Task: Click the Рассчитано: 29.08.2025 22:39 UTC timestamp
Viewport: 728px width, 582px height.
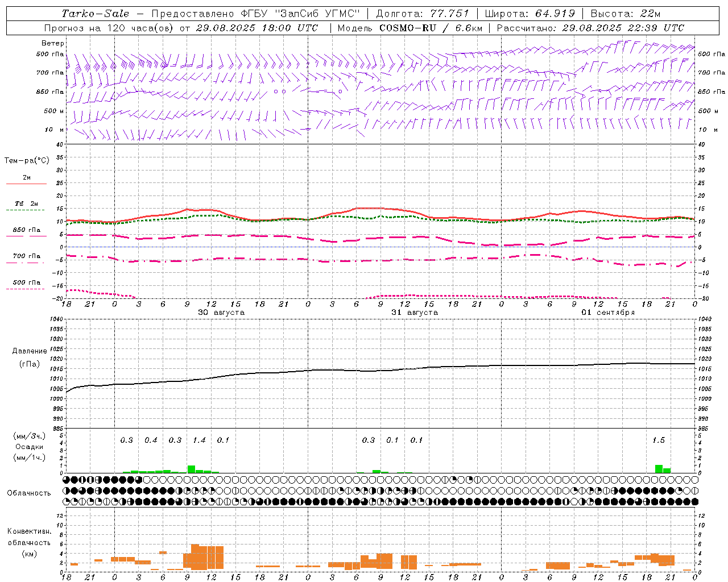Action: click(x=590, y=28)
